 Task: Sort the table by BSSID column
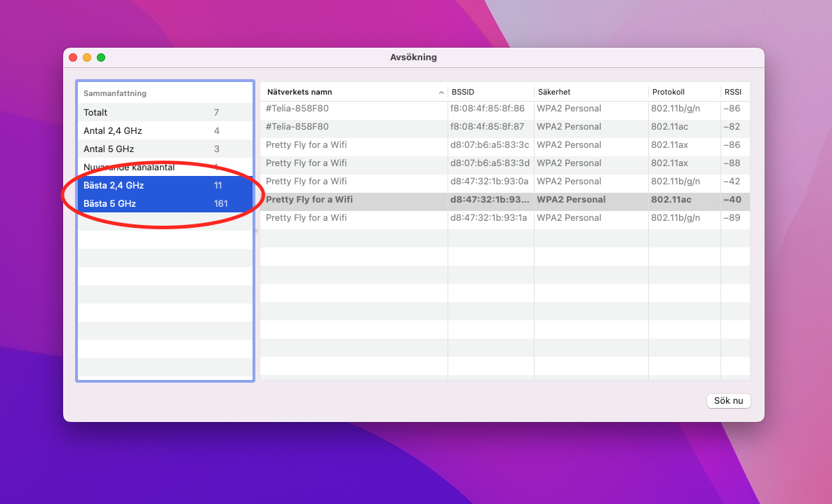(x=490, y=93)
